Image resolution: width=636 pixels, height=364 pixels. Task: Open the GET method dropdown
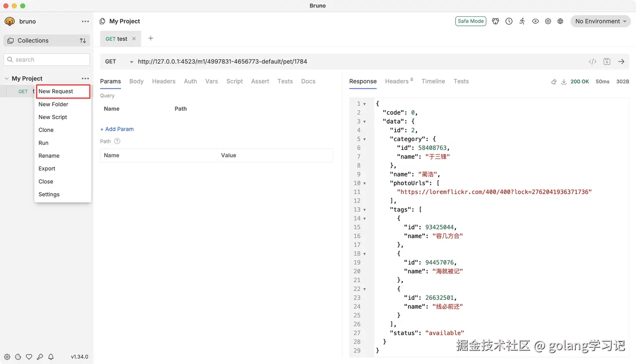[x=119, y=62]
